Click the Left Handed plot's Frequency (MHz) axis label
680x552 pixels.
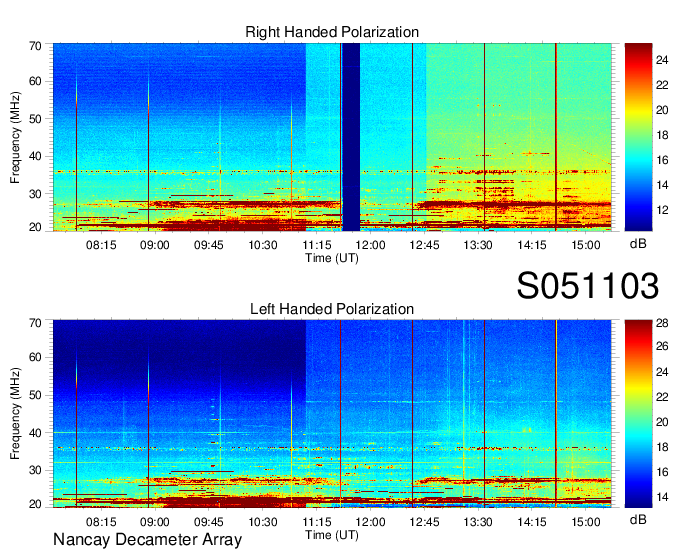click(15, 414)
